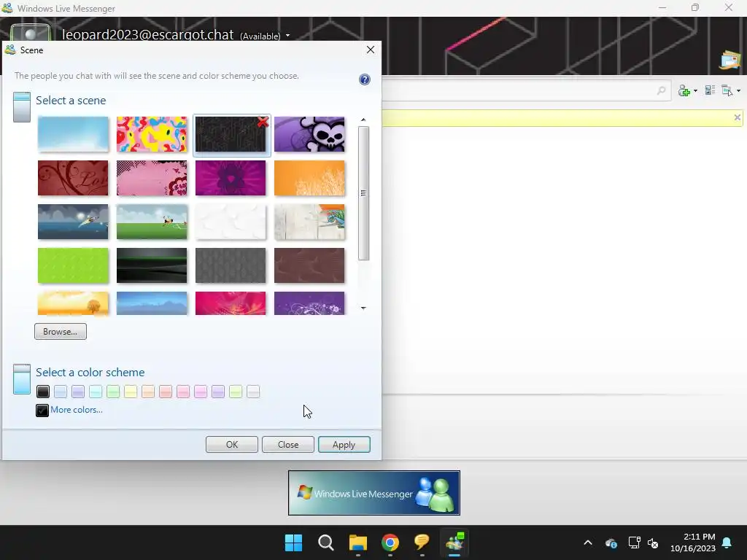Pick the ocean paper plane scene
Image resolution: width=747 pixels, height=560 pixels.
coord(73,222)
